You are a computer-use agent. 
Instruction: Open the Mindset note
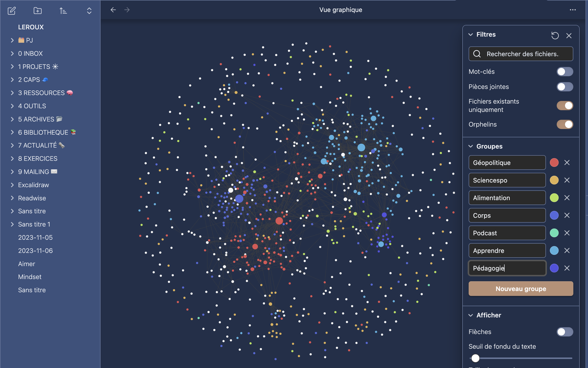(x=30, y=277)
